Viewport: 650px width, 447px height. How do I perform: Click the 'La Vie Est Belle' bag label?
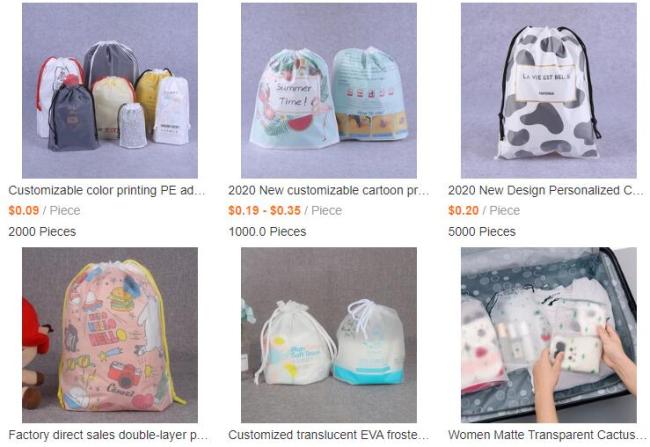tap(546, 83)
